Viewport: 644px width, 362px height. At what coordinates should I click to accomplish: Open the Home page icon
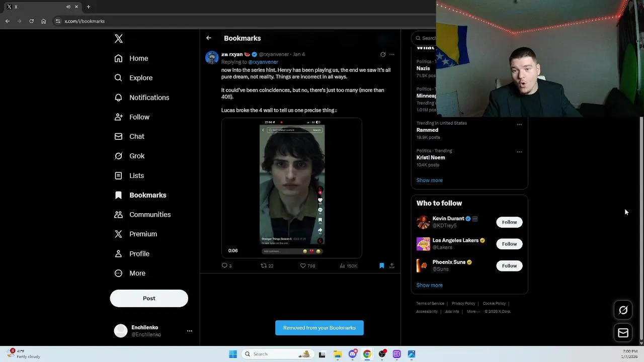pos(118,58)
